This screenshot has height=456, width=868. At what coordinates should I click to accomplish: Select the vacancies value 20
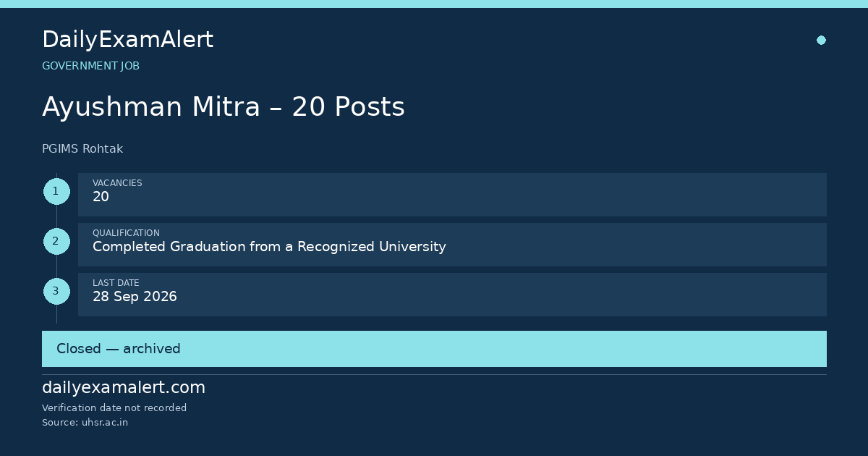[101, 197]
